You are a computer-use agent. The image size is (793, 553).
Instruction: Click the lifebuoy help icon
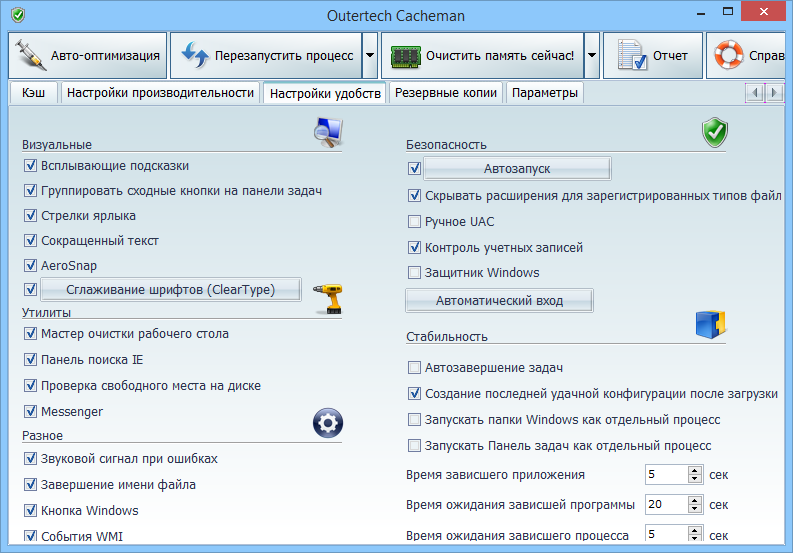[728, 55]
